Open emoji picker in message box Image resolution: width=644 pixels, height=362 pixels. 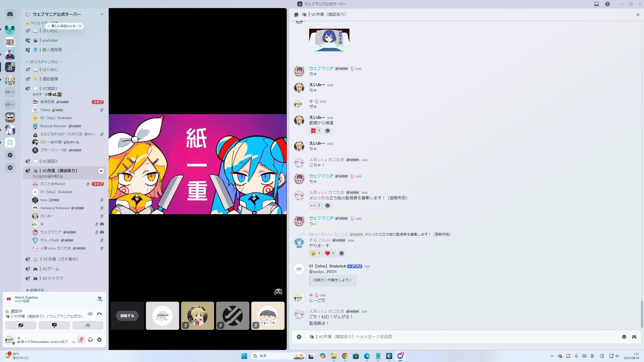(x=624, y=337)
